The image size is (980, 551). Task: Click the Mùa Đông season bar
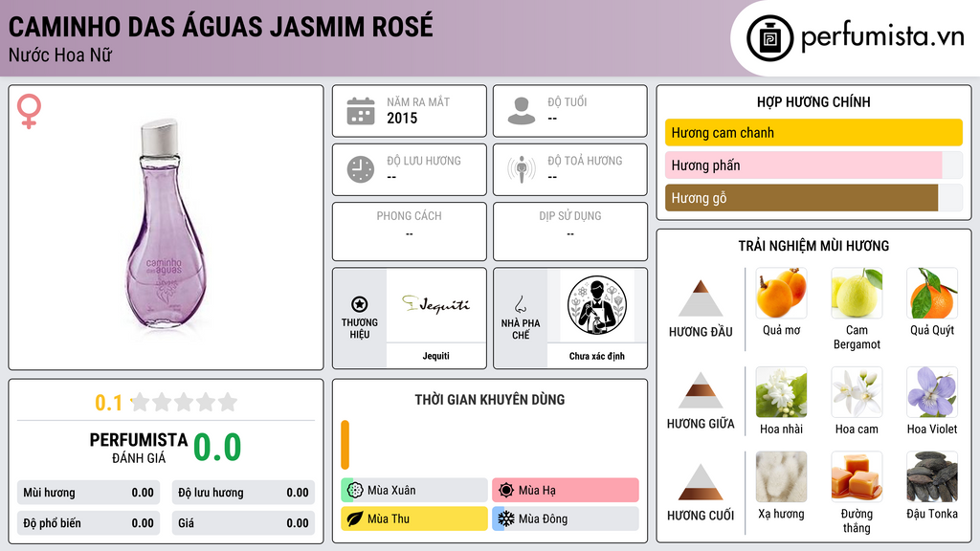pos(566,518)
